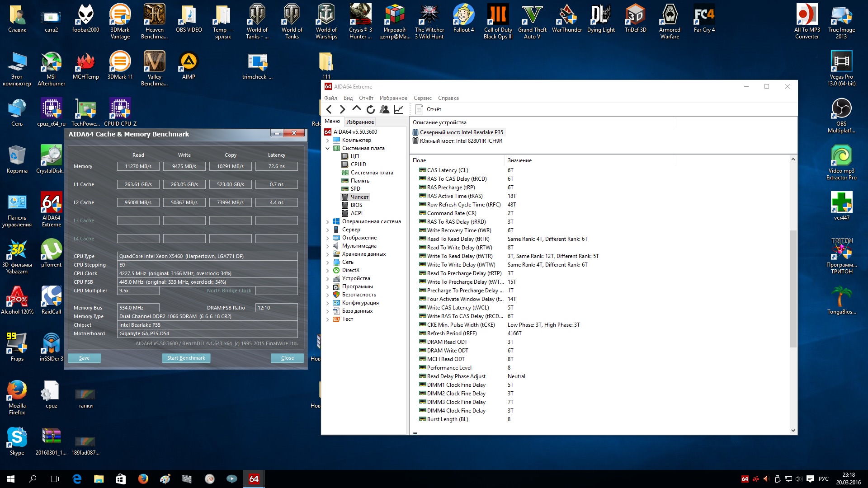This screenshot has height=488, width=868.
Task: Click the Отчёт report toolbar button
Action: tap(428, 109)
